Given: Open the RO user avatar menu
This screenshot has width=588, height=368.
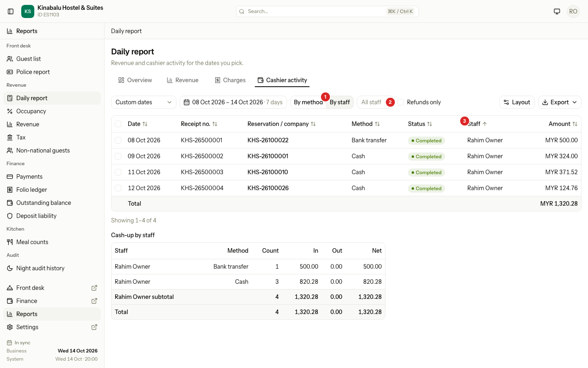Looking at the screenshot, I should pos(573,11).
